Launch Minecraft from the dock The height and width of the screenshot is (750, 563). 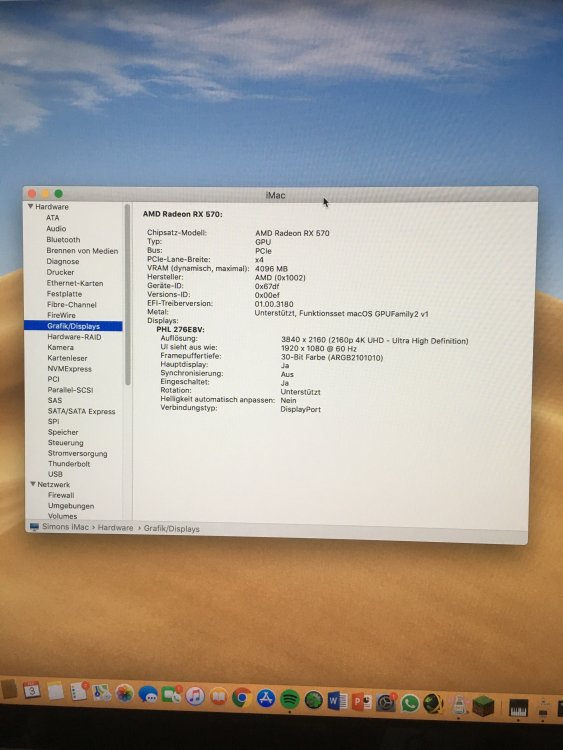tap(483, 705)
